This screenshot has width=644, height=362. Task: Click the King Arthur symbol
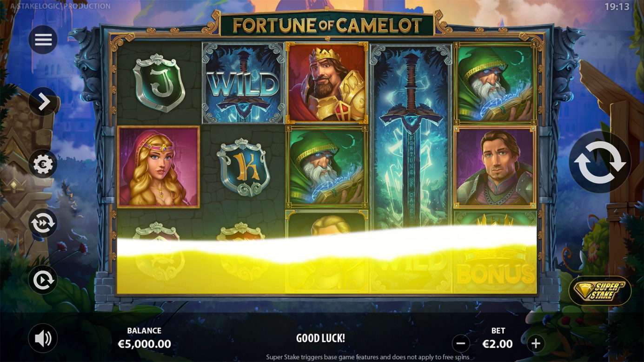coord(327,83)
